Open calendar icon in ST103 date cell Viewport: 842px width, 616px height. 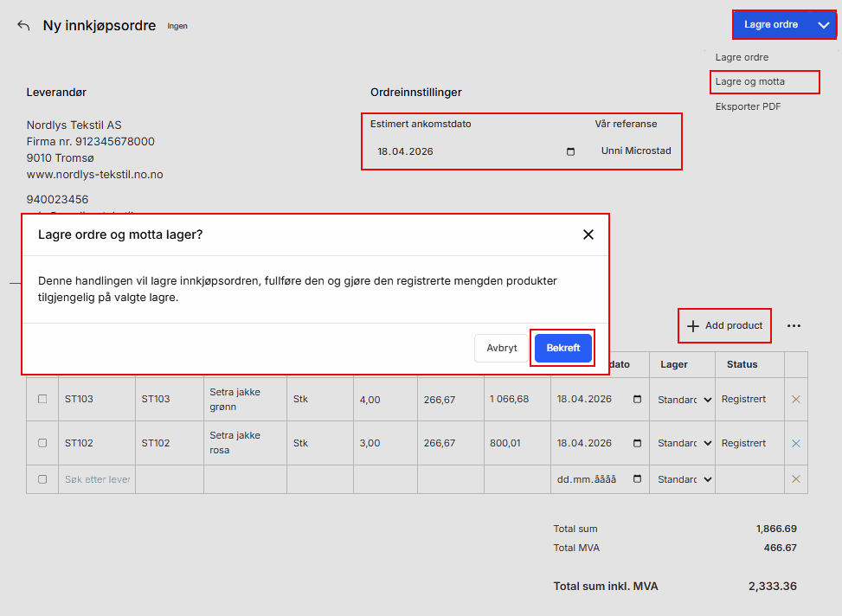pyautogui.click(x=638, y=400)
